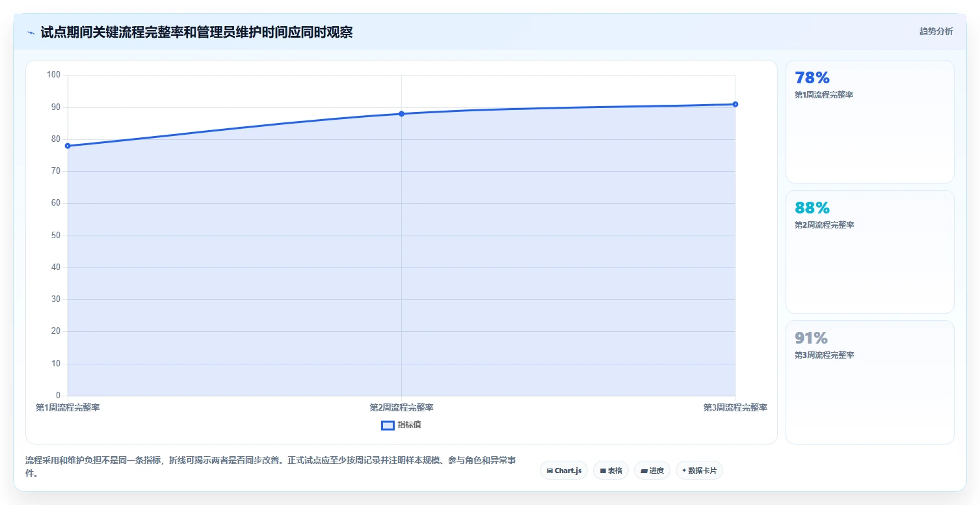Click the 第3周流程完整率 x-axis label
980x505 pixels.
tap(735, 407)
